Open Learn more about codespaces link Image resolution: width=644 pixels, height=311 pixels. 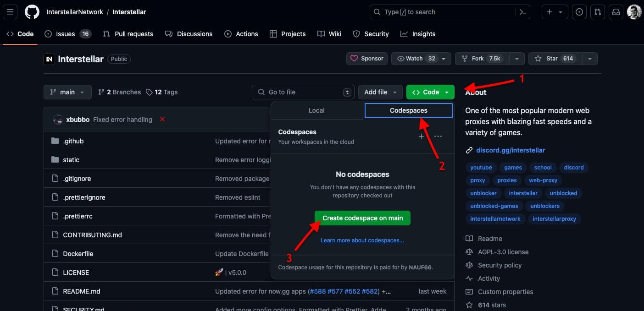tap(362, 240)
